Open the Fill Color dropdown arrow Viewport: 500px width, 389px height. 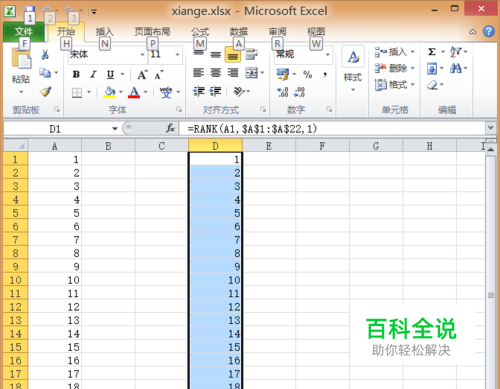point(121,92)
